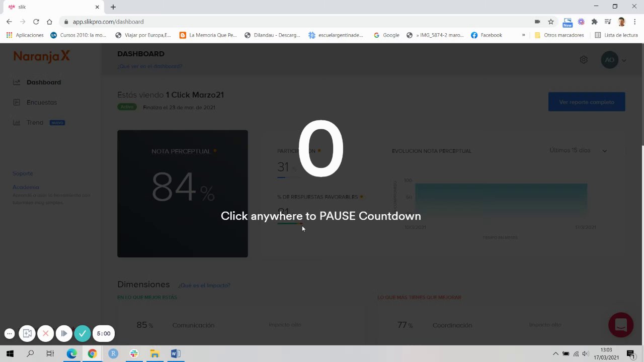
Task: Click '¿Qué ver en el dashboard?' link
Action: [149, 66]
